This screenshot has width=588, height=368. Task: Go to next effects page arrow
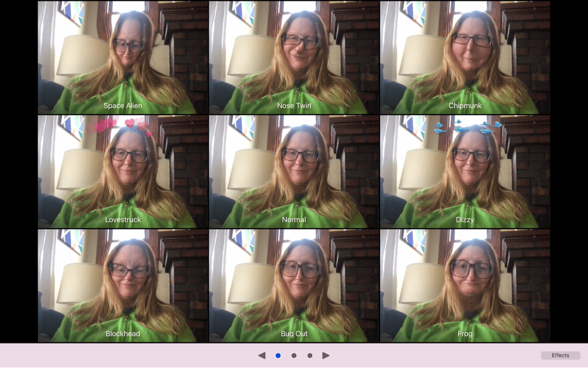326,355
